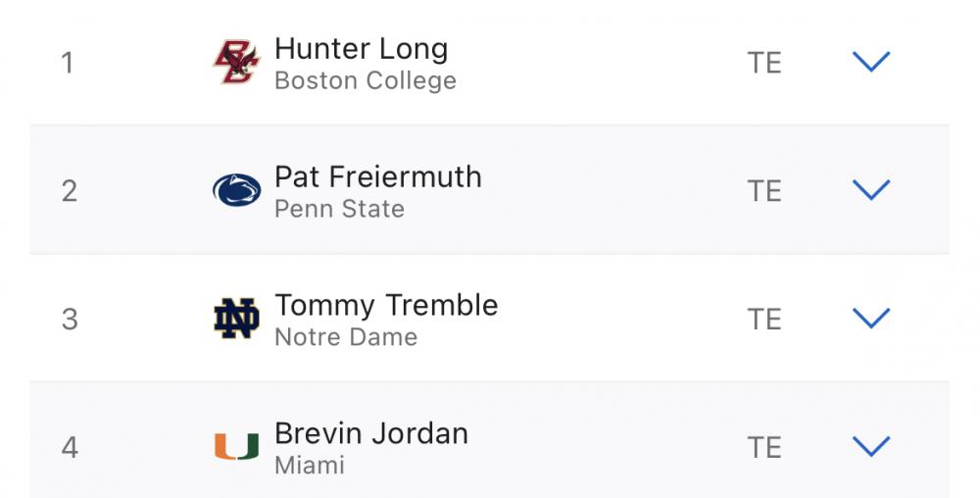Click the Boston College school label
This screenshot has height=498, width=980.
pyautogui.click(x=365, y=81)
